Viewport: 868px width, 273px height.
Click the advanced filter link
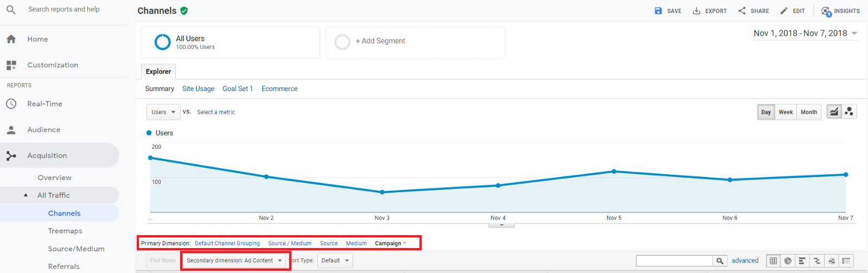pos(745,261)
